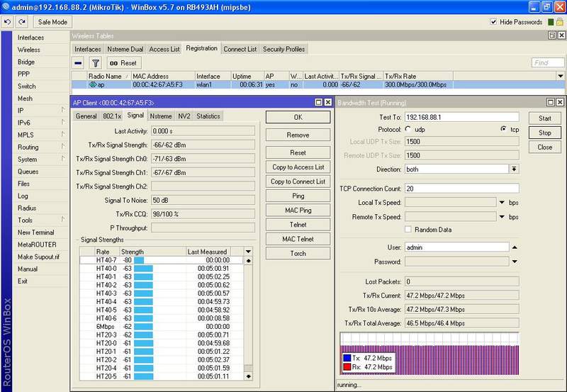The image size is (567, 392).
Task: Expand the Local Tx Speed field arrow
Action: point(502,203)
